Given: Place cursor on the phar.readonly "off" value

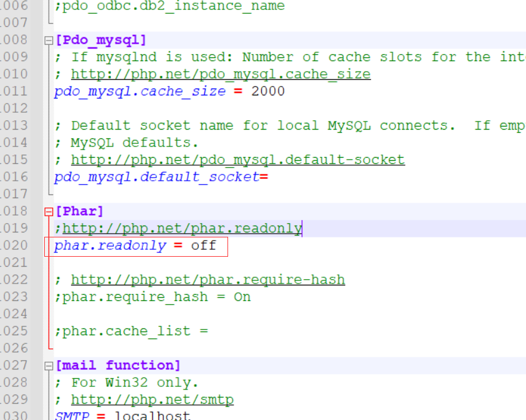Looking at the screenshot, I should (203, 246).
